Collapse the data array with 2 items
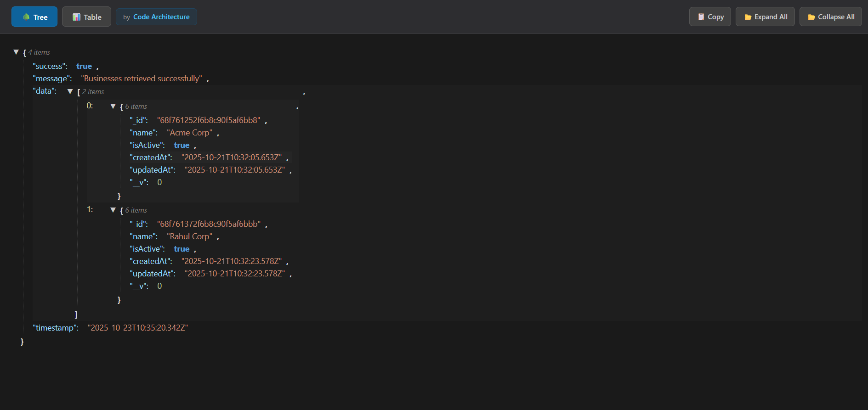Screen dimensions: 868x410 click(x=70, y=91)
